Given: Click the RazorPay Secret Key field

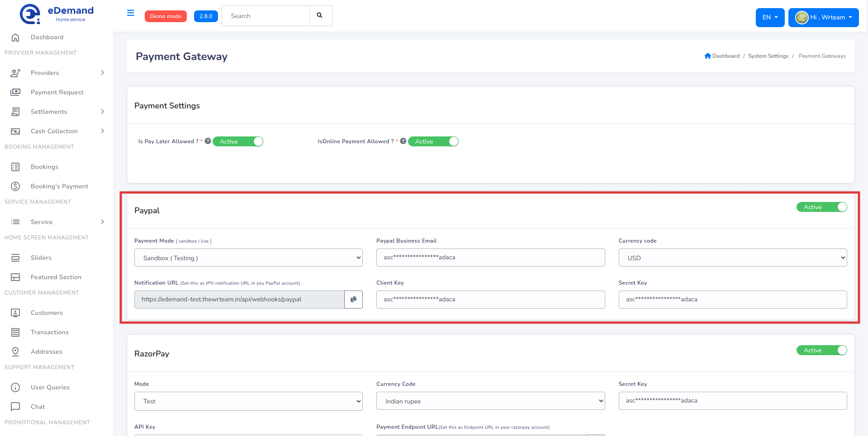Looking at the screenshot, I should (x=733, y=401).
